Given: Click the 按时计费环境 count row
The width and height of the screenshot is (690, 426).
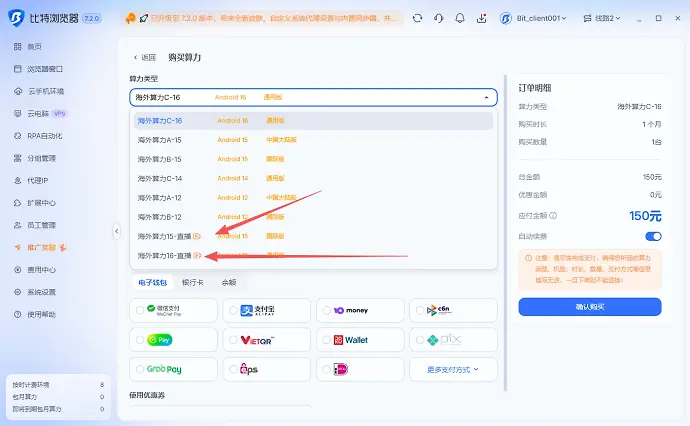Looking at the screenshot, I should coord(58,385).
